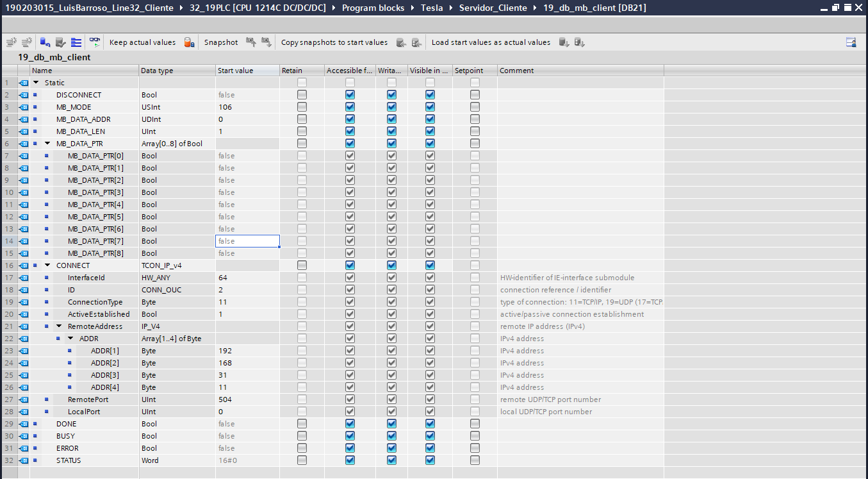The width and height of the screenshot is (868, 479).
Task: Click the STATUS start value 16#0
Action: 247,460
